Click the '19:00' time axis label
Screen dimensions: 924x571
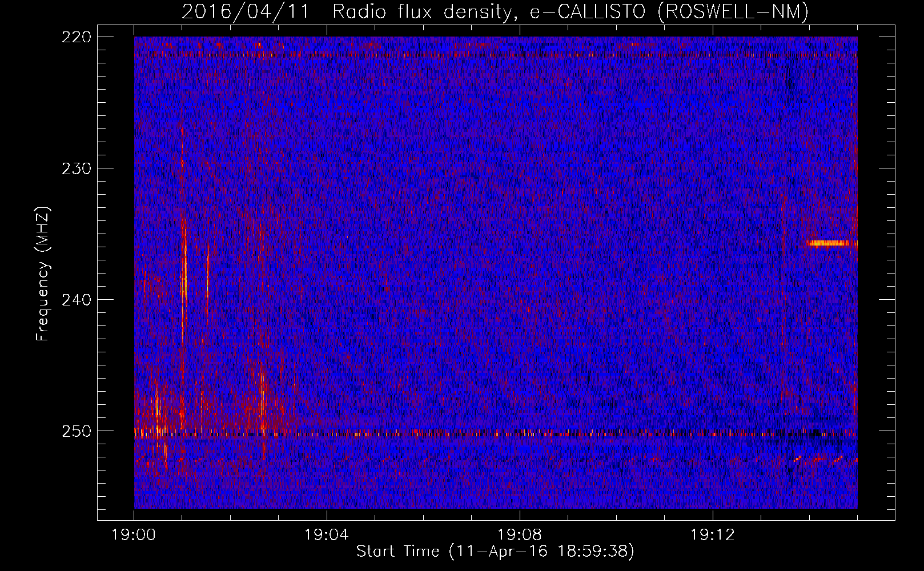pos(134,535)
